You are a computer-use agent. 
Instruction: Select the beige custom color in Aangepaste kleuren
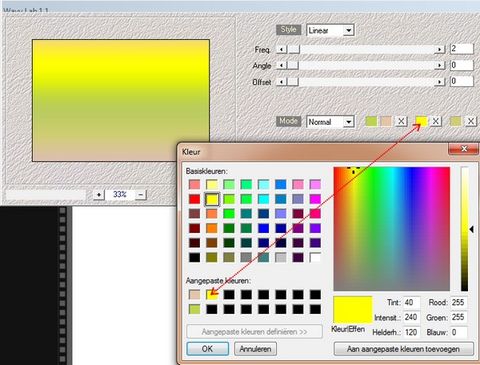click(195, 295)
